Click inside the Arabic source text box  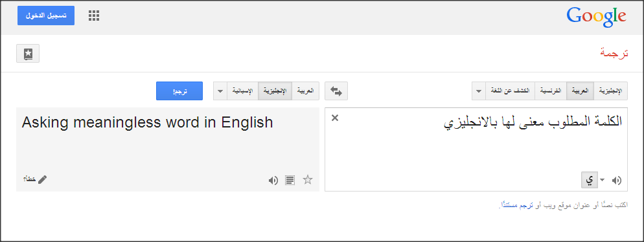pos(476,149)
